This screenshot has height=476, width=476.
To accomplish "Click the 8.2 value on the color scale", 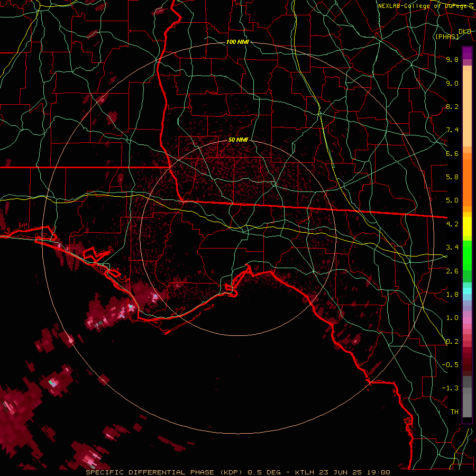I will (x=452, y=106).
